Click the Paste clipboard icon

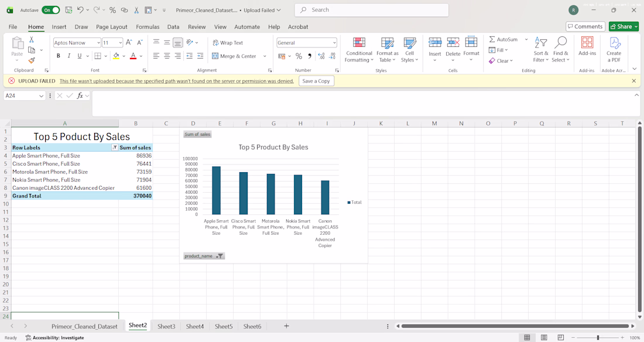[17, 43]
